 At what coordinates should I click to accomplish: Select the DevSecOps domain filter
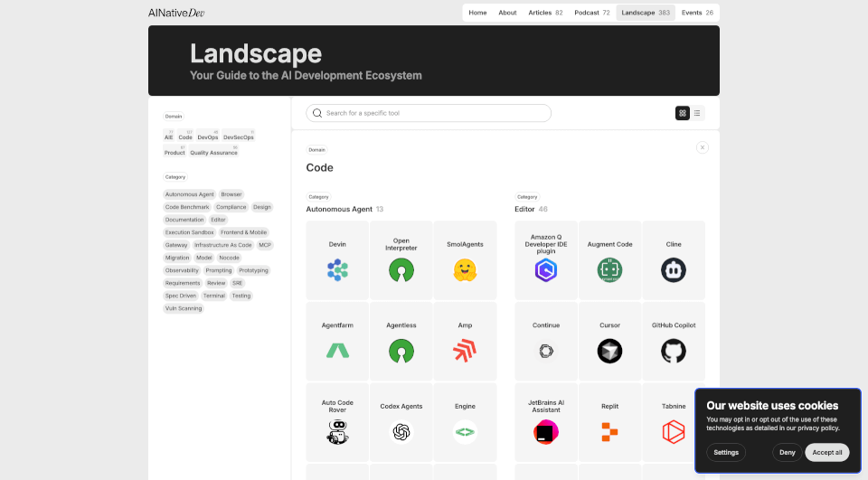239,137
